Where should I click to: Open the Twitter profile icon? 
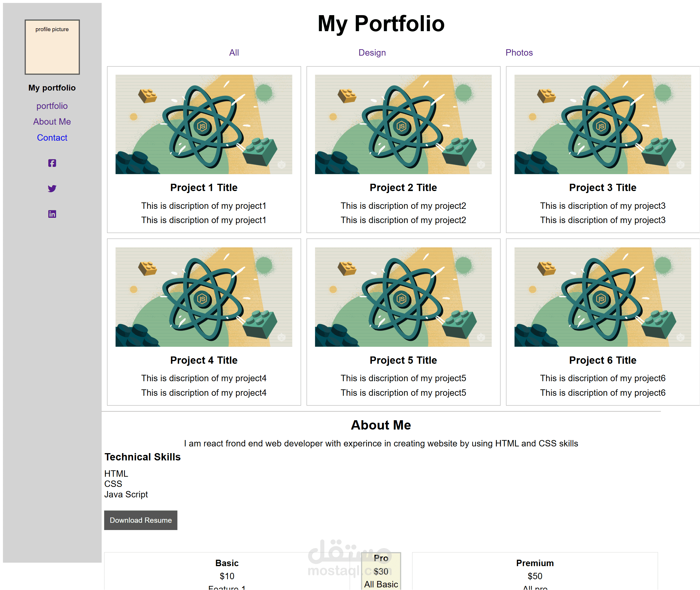[52, 188]
